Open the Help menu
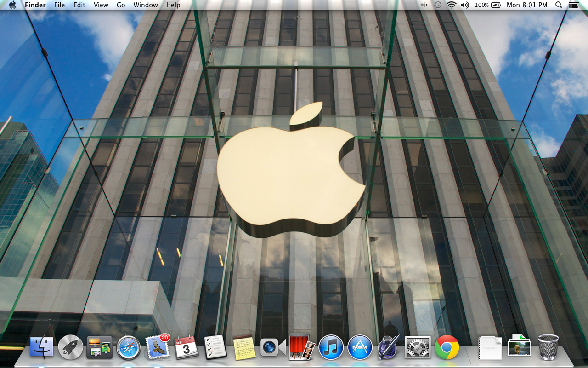588x368 pixels. pos(173,5)
